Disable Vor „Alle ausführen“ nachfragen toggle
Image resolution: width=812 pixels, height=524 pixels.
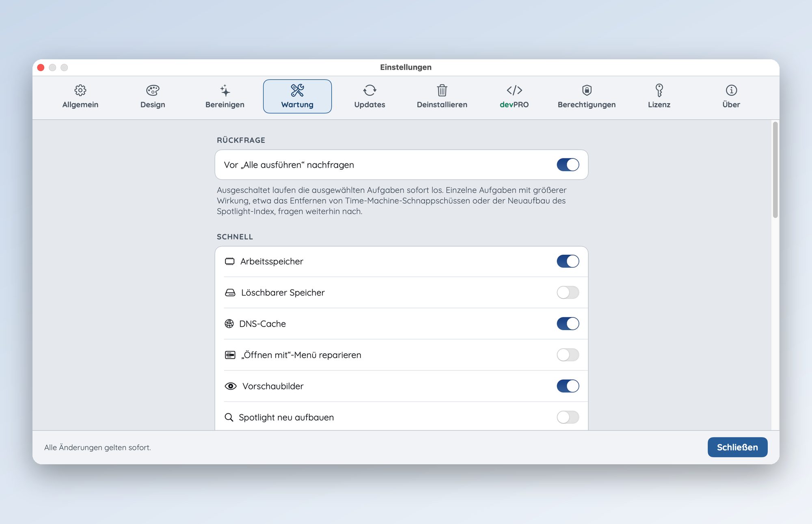tap(568, 165)
